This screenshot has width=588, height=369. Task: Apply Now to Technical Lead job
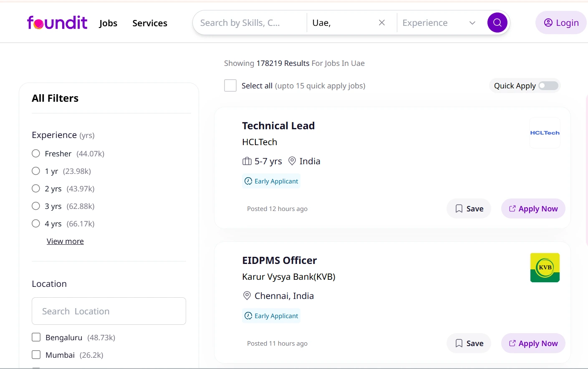coord(533,208)
